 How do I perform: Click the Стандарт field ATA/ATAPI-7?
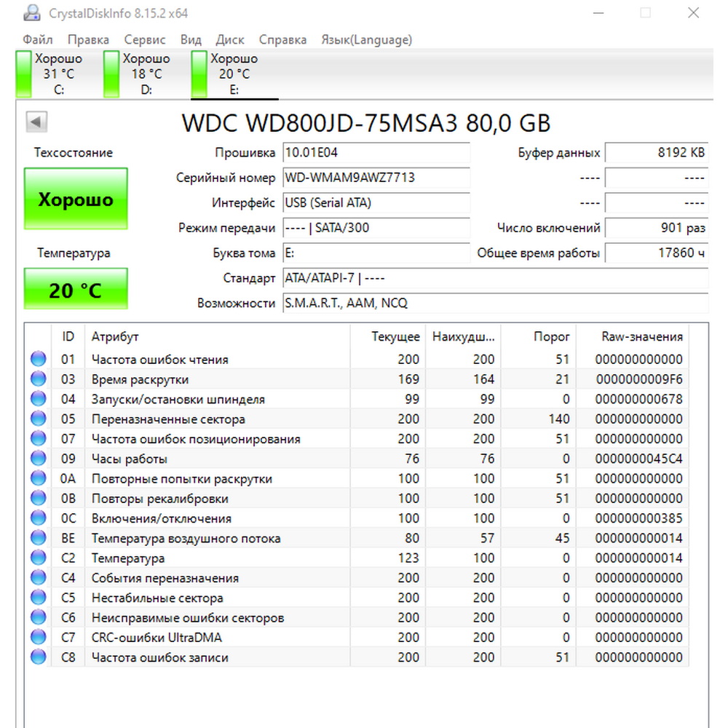tap(495, 277)
